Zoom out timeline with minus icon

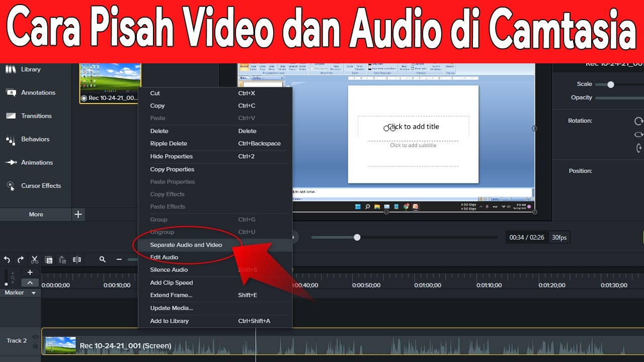[119, 259]
